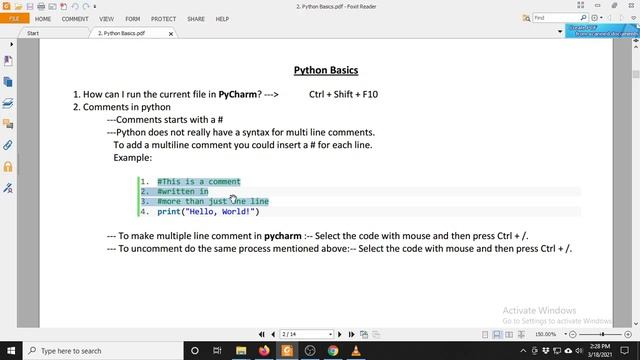Image resolution: width=640 pixels, height=360 pixels.
Task: Open the HELP ribbon tab
Action: (x=222, y=19)
